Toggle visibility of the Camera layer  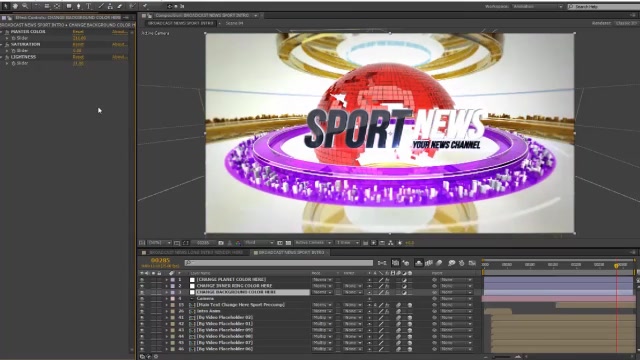coord(142,299)
